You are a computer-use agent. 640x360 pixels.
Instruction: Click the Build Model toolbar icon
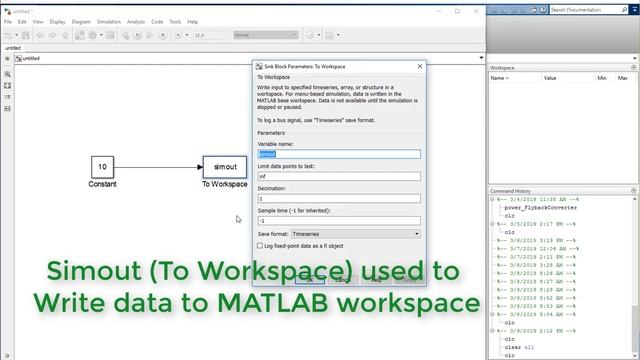pos(330,36)
